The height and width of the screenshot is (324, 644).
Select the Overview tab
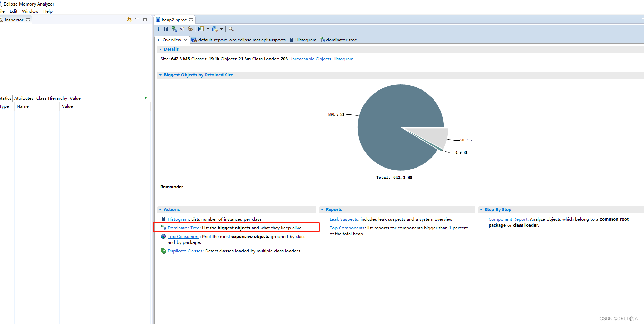tap(172, 40)
